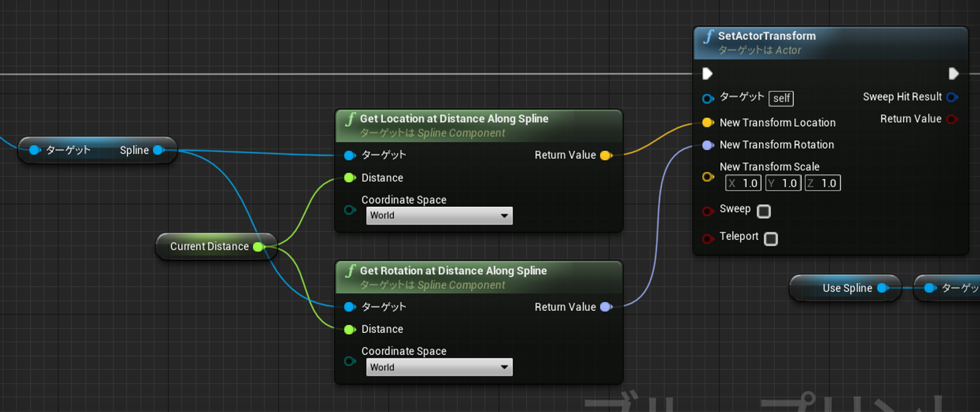
Task: Click the ターゲット input pin on Spline node
Action: click(x=35, y=150)
